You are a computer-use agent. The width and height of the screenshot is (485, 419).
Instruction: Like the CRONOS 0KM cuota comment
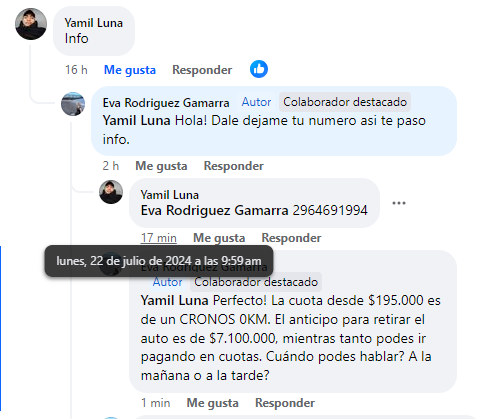coord(212,403)
